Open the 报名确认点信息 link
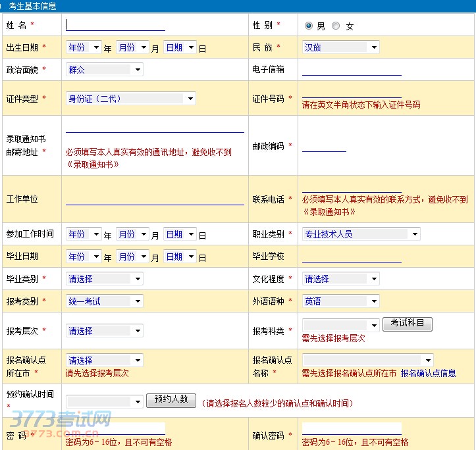The width and height of the screenshot is (476, 450). tap(428, 373)
